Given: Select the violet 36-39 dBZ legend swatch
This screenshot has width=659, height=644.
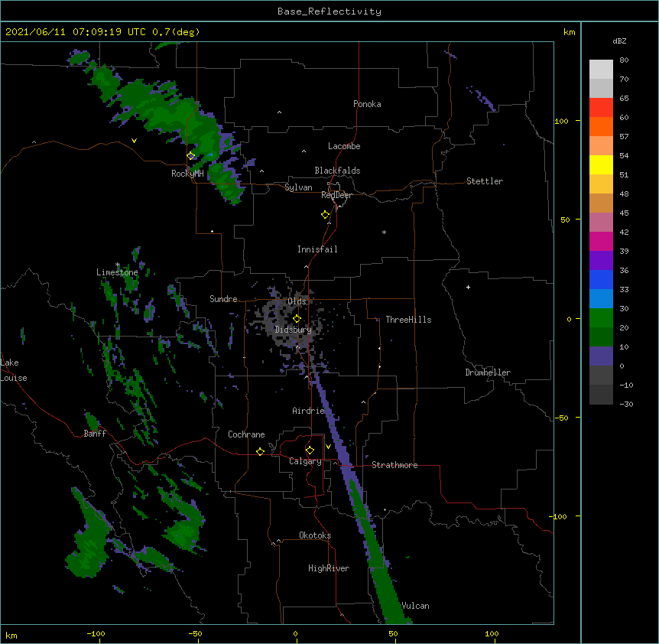Looking at the screenshot, I should 601,261.
